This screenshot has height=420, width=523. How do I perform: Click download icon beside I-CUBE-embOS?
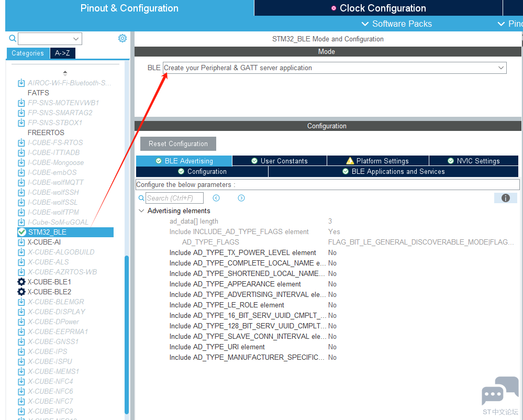click(x=21, y=172)
